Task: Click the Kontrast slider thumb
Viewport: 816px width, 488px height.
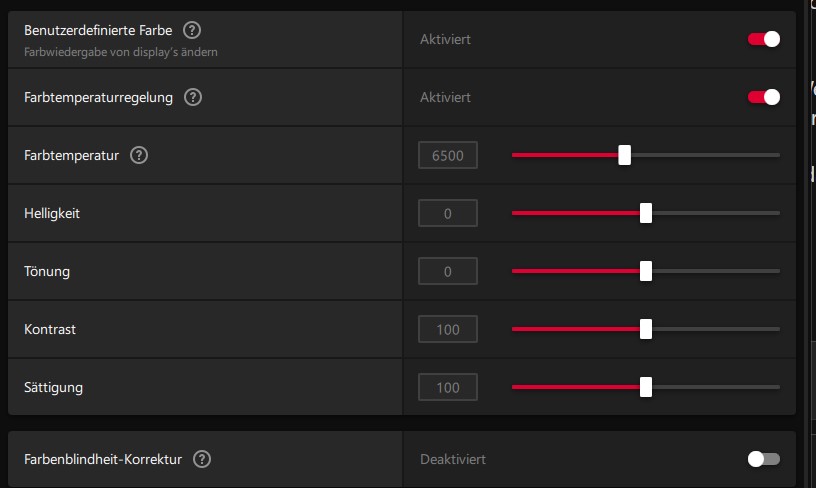Action: coord(646,329)
